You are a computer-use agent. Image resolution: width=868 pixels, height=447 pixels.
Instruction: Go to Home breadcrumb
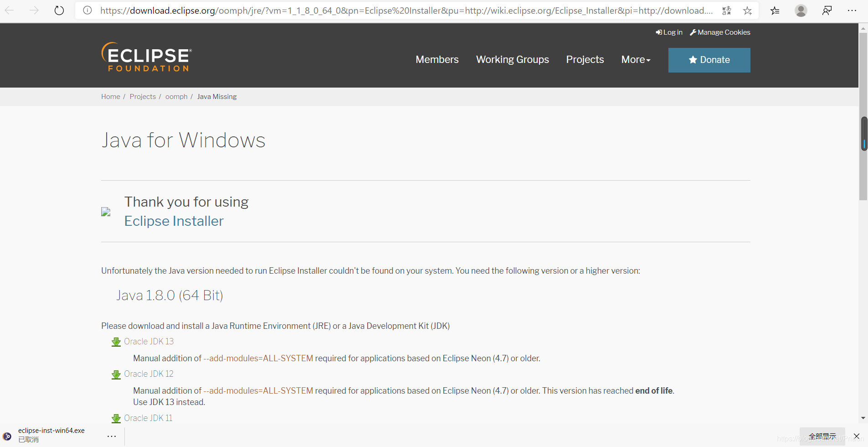[x=111, y=97]
